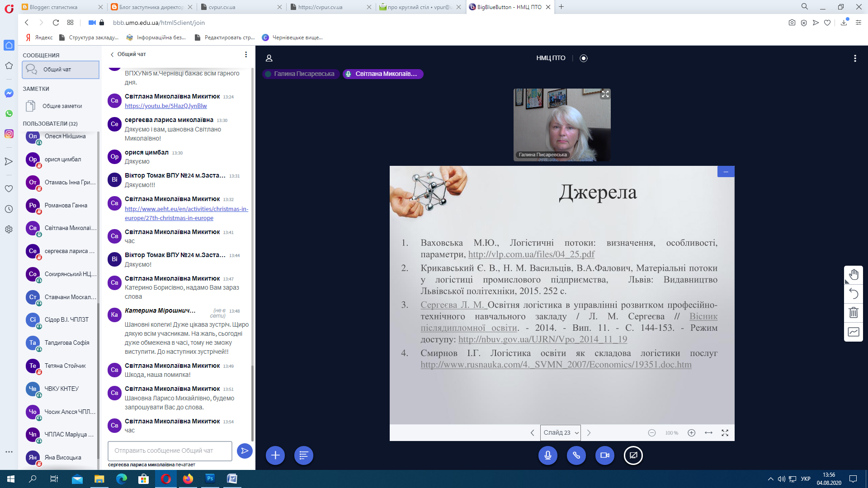
Task: Open the Слайд 23 slide dropdown
Action: point(561,433)
